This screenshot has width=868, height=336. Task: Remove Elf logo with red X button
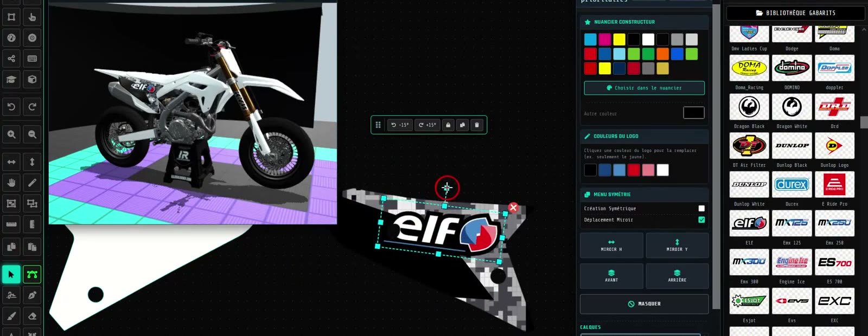(513, 207)
